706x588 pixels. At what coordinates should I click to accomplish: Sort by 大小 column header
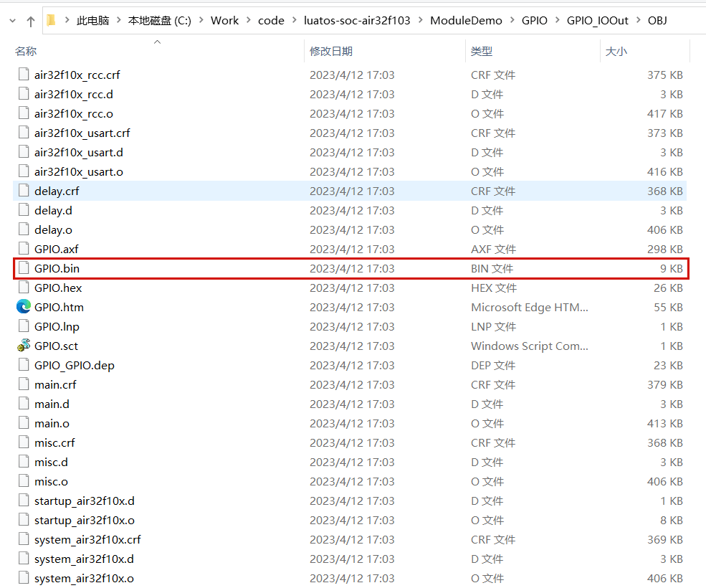(x=616, y=52)
